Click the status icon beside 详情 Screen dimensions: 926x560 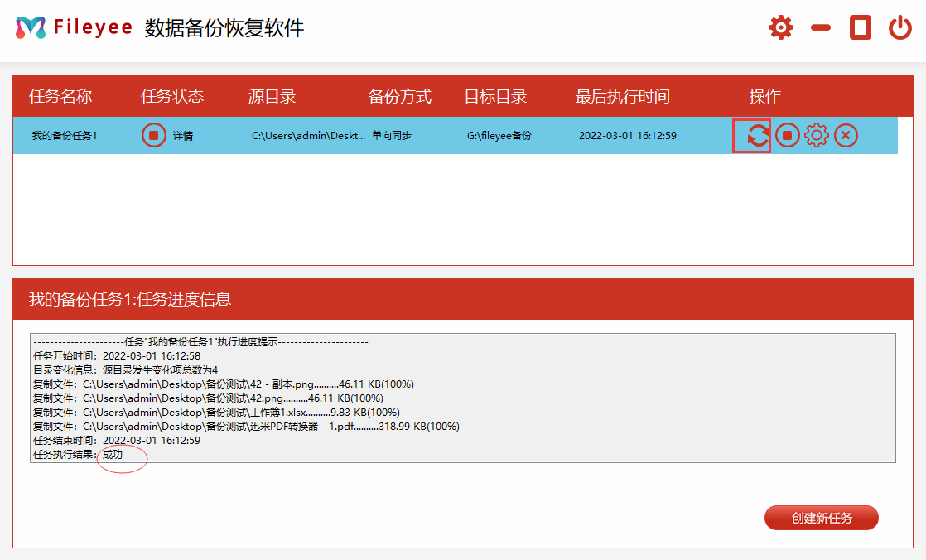click(x=154, y=135)
